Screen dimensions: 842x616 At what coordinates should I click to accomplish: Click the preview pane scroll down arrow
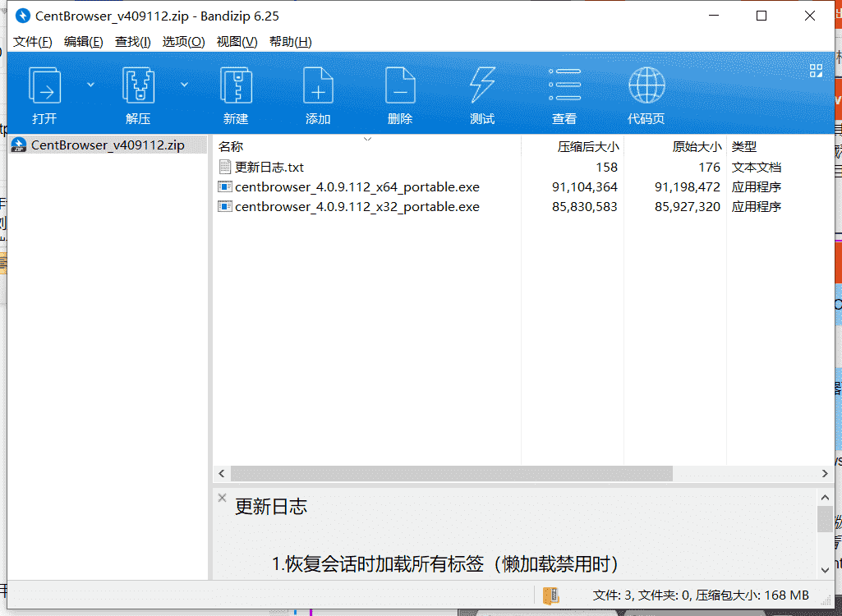[x=825, y=570]
